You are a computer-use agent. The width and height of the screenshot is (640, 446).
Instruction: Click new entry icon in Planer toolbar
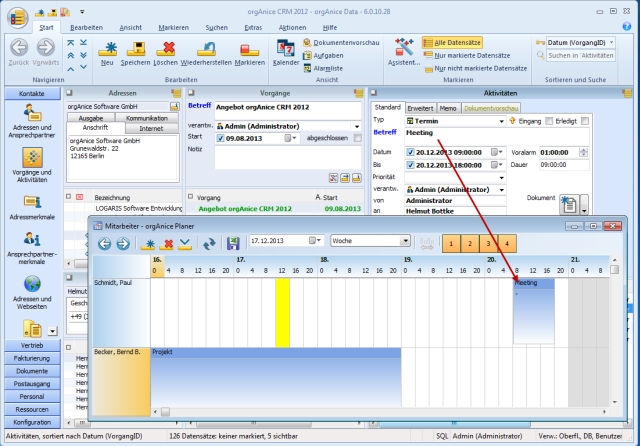click(148, 244)
